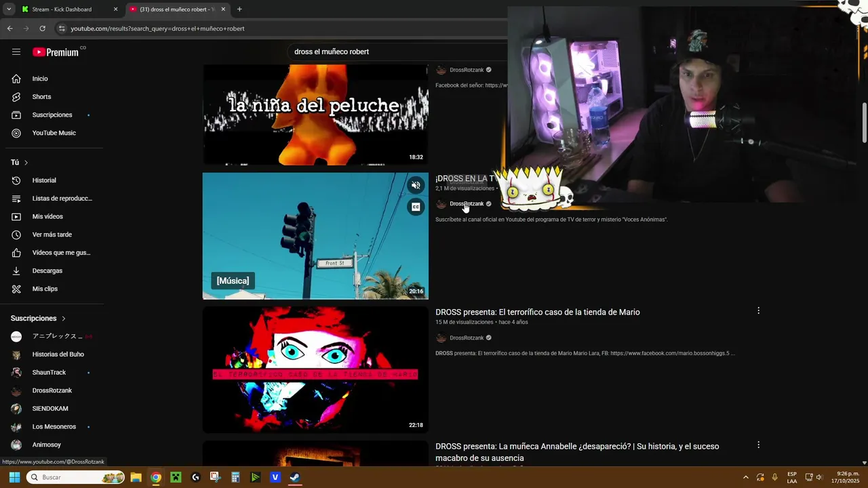Toggle microphone icon in system tray
The width and height of the screenshot is (868, 488).
[774, 477]
